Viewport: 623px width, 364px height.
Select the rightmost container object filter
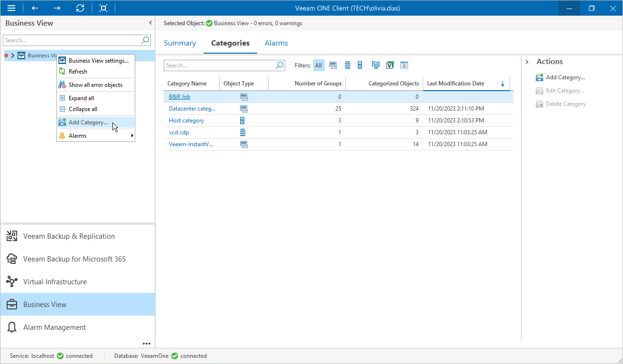pos(404,65)
